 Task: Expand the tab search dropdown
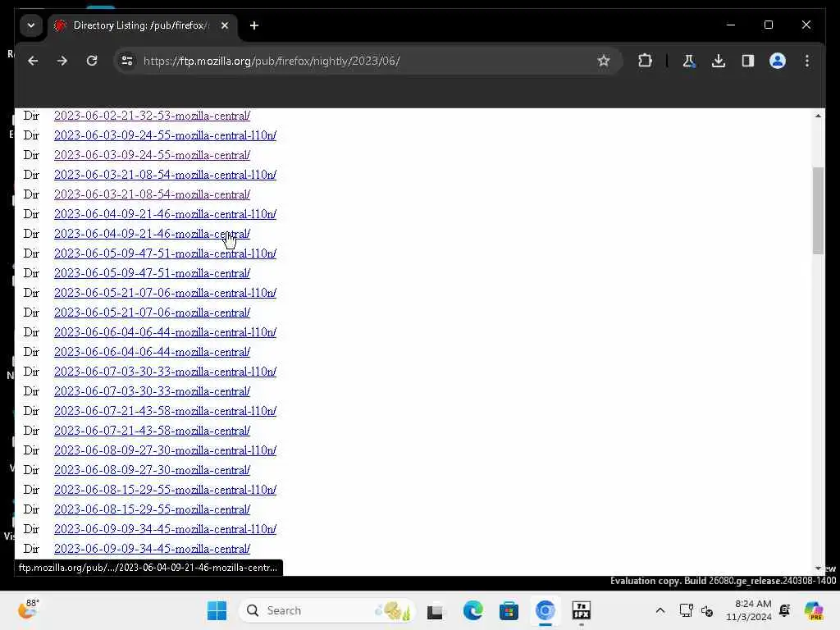pyautogui.click(x=31, y=25)
